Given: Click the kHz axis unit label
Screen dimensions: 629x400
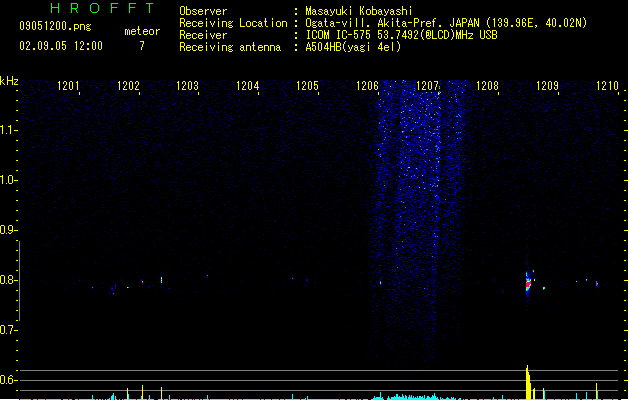Looking at the screenshot, I should [x=9, y=81].
